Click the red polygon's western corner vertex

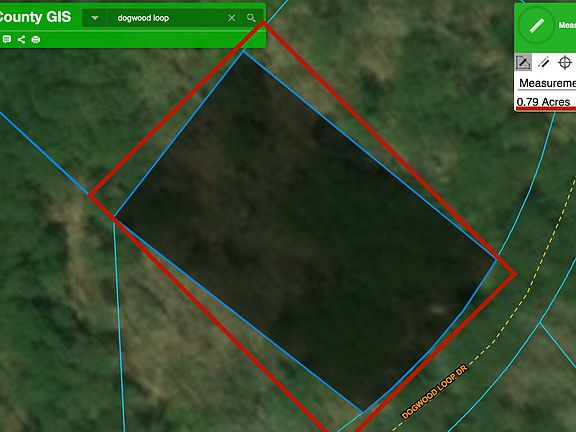coord(90,195)
